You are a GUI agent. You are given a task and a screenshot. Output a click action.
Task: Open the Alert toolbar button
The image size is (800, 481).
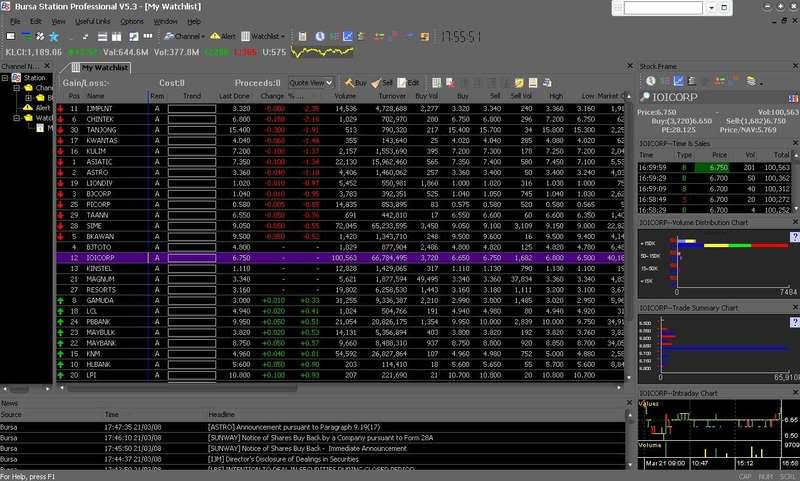pos(223,36)
